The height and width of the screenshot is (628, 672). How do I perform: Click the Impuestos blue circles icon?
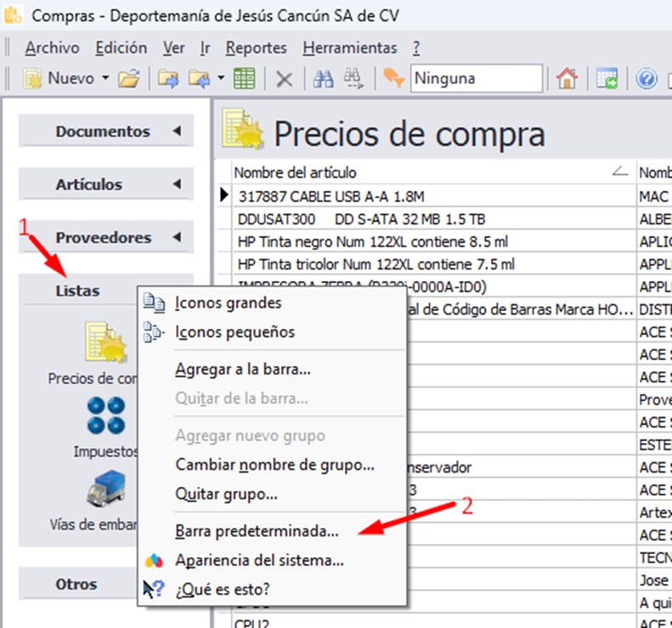pos(106,416)
